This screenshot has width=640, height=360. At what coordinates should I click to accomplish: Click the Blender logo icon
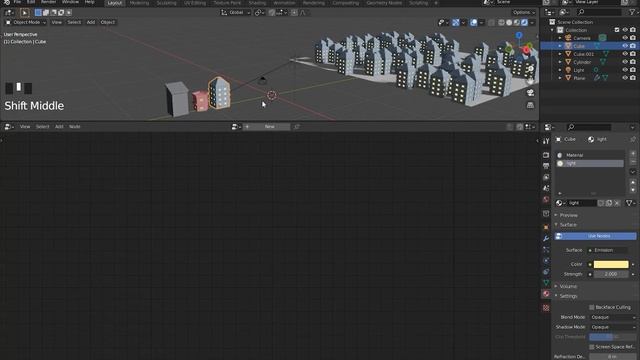point(7,2)
